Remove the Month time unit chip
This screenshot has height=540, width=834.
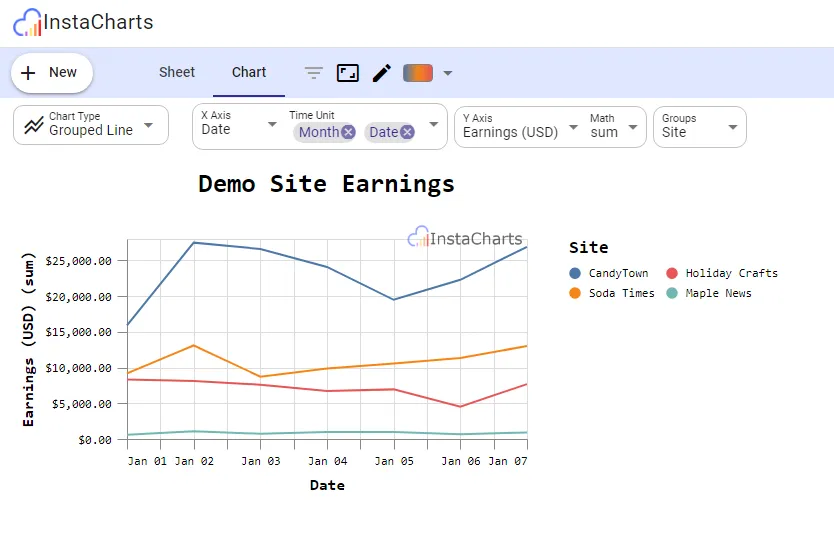pos(348,132)
